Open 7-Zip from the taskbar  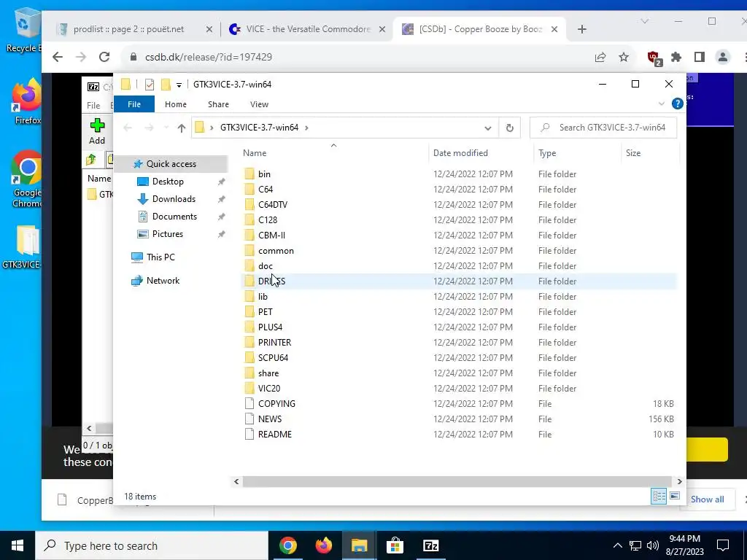point(430,545)
